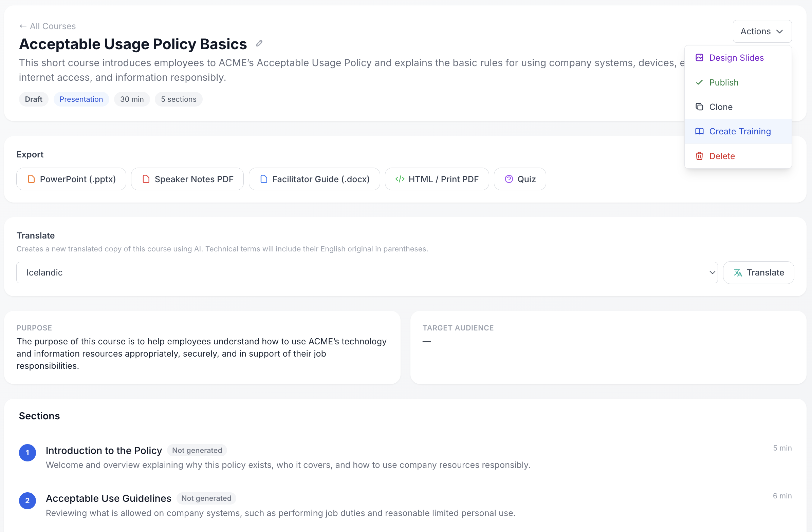This screenshot has height=532, width=812.
Task: Click the Translate button
Action: 758,272
